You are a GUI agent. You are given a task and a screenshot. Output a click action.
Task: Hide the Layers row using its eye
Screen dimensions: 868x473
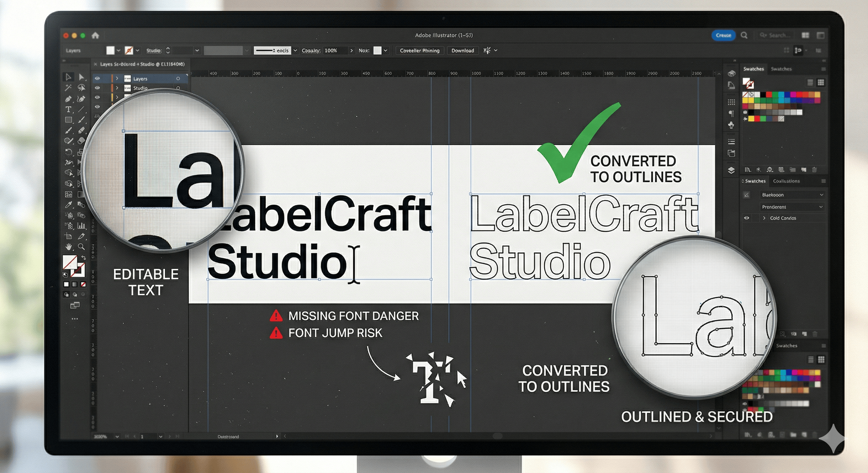coord(97,79)
